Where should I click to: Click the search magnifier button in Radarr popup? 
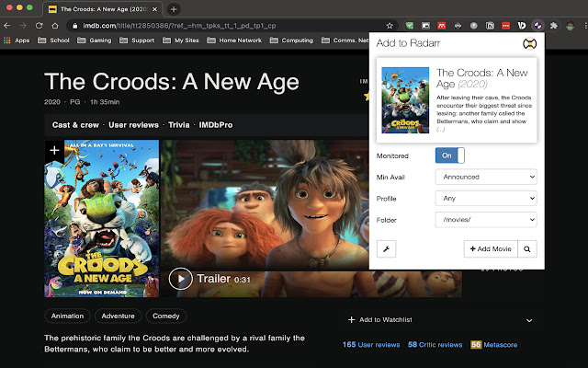pos(526,248)
